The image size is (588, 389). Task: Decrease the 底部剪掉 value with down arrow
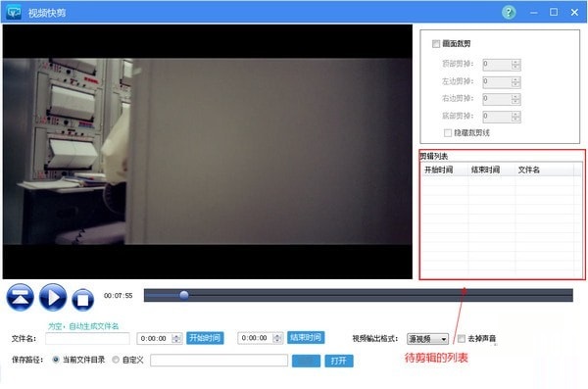[x=516, y=120]
